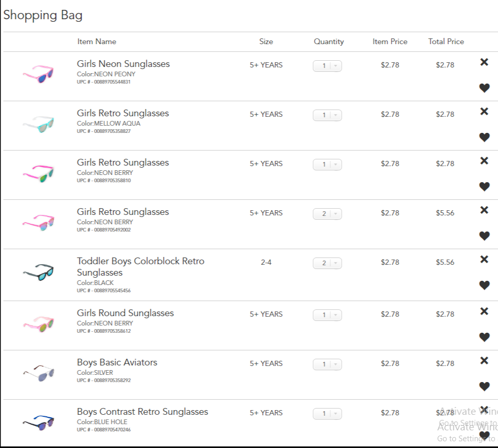The height and width of the screenshot is (448, 498).
Task: Remove Girls Round Sunglasses from bag
Action: [484, 311]
